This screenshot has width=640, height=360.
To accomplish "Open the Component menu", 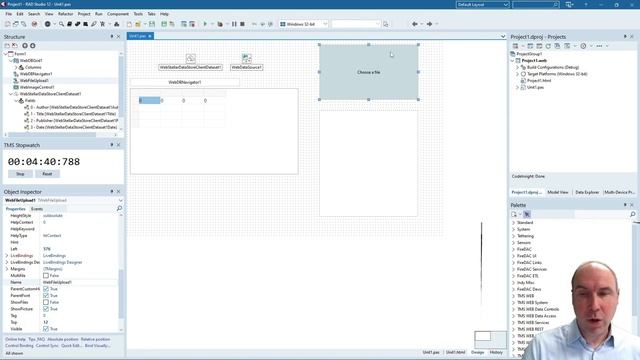I will click(118, 14).
